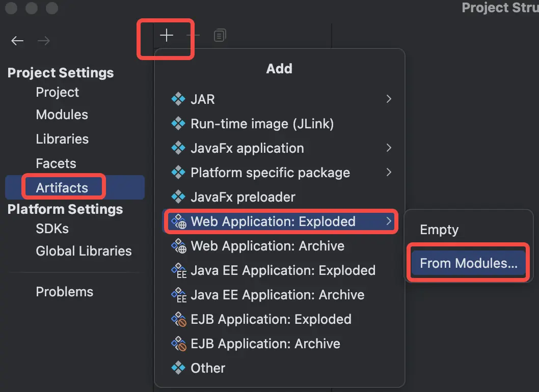Choose Platform specific package entry
The image size is (539, 392).
click(280, 173)
